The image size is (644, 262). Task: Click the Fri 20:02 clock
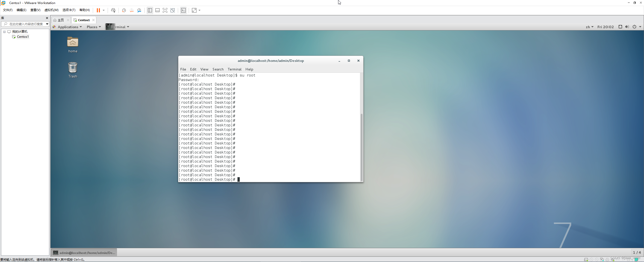[x=606, y=27]
